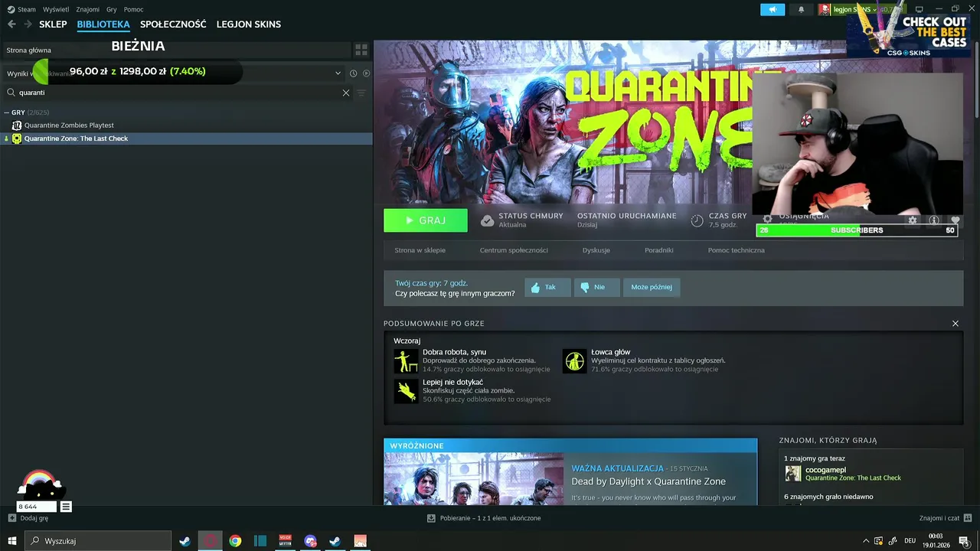This screenshot has height=551, width=980.
Task: Switch to the BIBLIOTEKA tab
Action: point(103,24)
